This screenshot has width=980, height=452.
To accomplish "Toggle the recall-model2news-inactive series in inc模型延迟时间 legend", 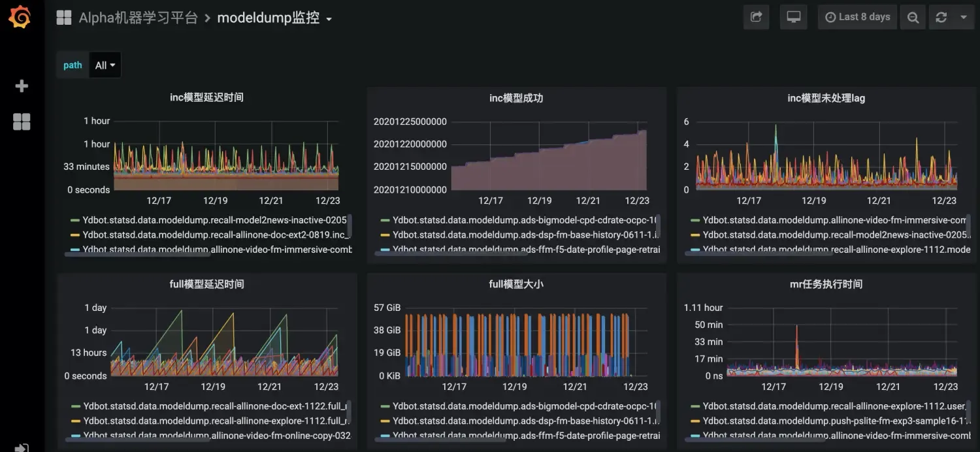I will pos(214,221).
